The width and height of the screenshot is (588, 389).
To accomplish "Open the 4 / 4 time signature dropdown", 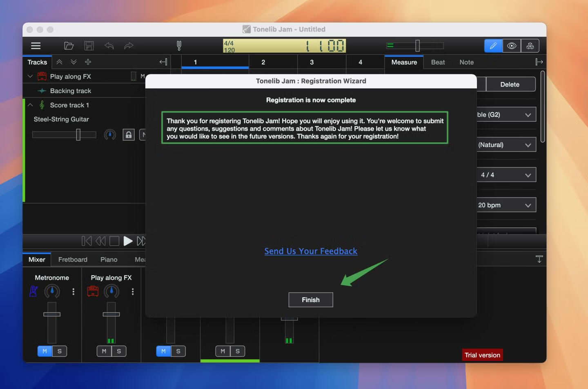I will (506, 175).
